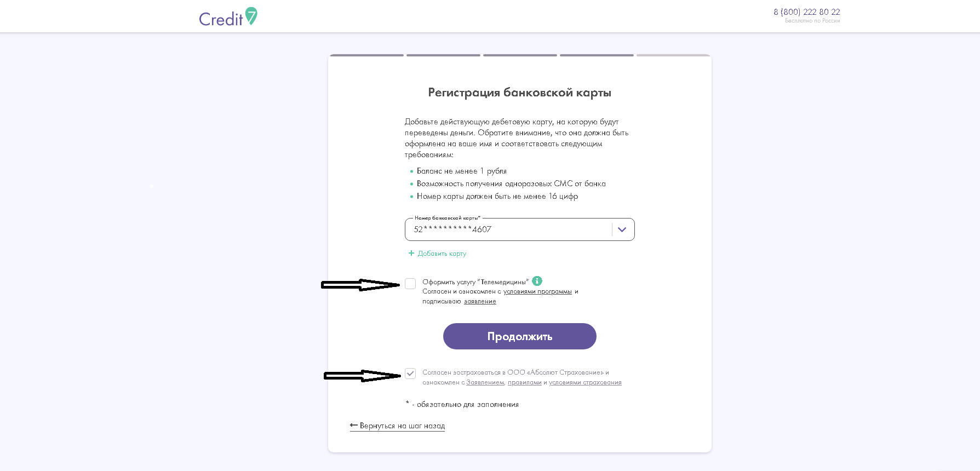Enable the Оформить услугу Телемедицины checkbox

point(410,284)
